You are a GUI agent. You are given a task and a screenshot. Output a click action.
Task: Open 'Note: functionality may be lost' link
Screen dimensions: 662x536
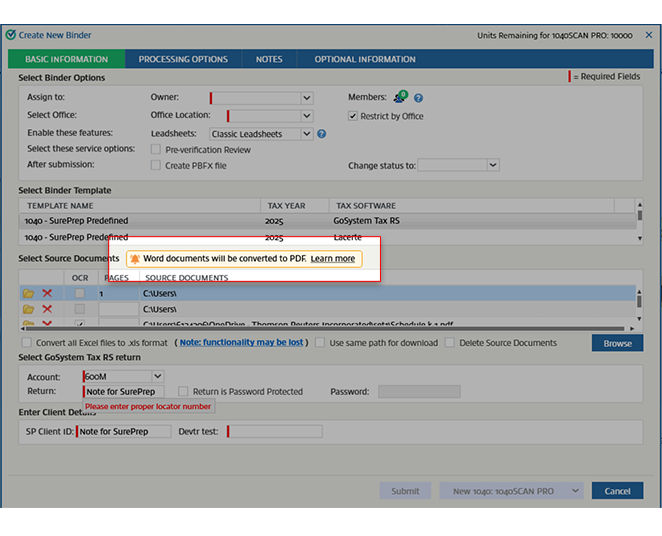pyautogui.click(x=241, y=342)
